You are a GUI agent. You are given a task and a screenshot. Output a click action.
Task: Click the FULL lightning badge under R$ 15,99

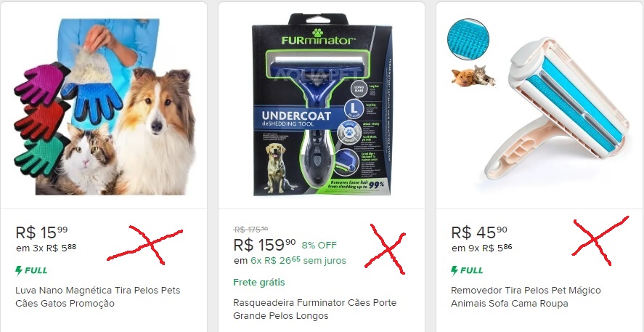point(31,270)
